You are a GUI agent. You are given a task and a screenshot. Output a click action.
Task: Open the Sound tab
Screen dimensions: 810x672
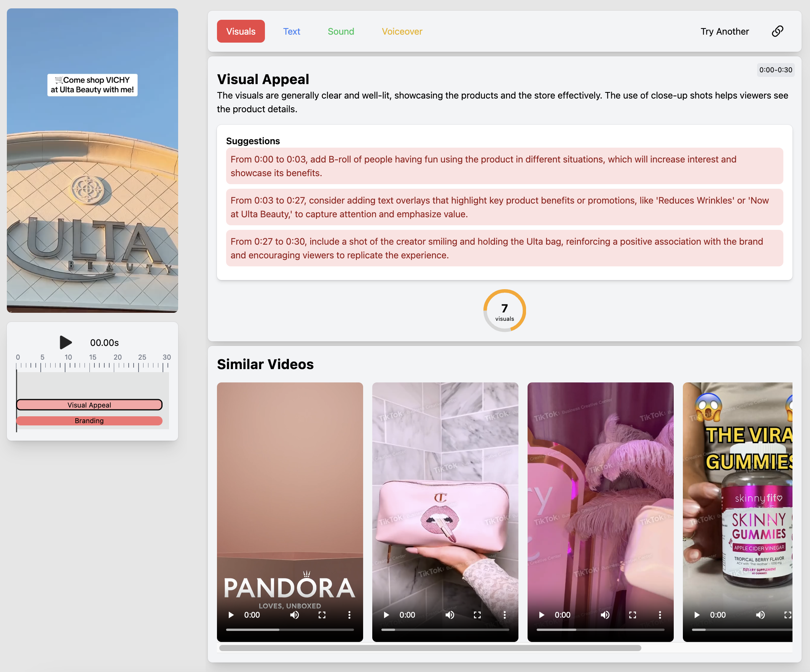point(341,31)
